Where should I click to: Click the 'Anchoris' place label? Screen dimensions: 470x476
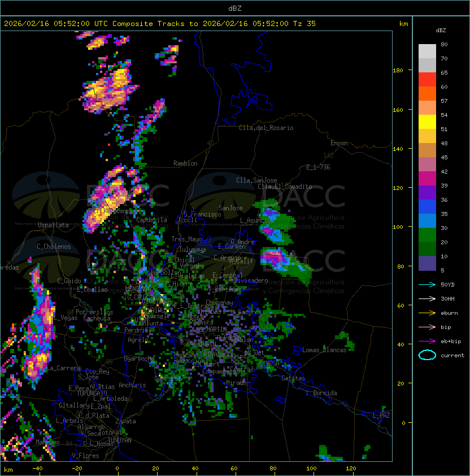[132, 385]
